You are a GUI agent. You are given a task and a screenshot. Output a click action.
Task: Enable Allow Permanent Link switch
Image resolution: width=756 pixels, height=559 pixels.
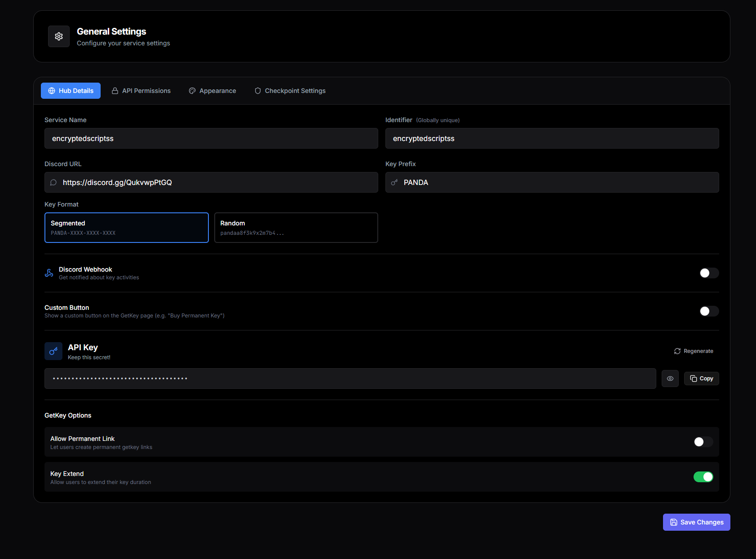point(703,442)
